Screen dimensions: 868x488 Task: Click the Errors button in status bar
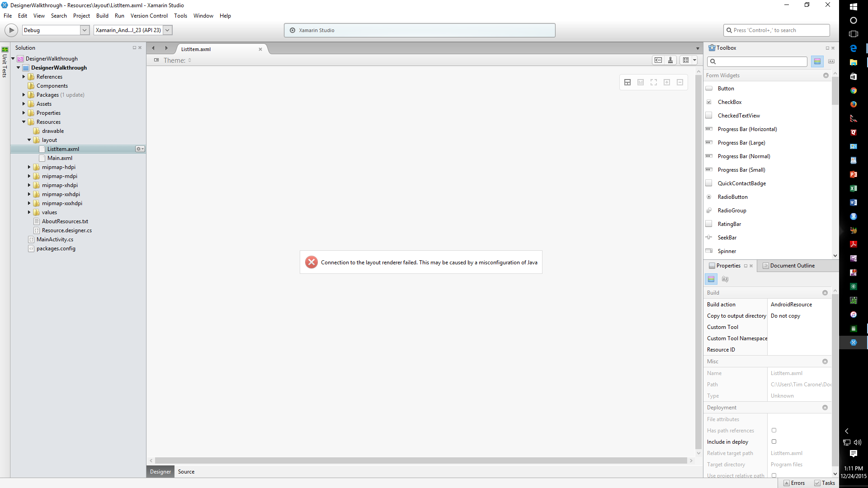[794, 483]
